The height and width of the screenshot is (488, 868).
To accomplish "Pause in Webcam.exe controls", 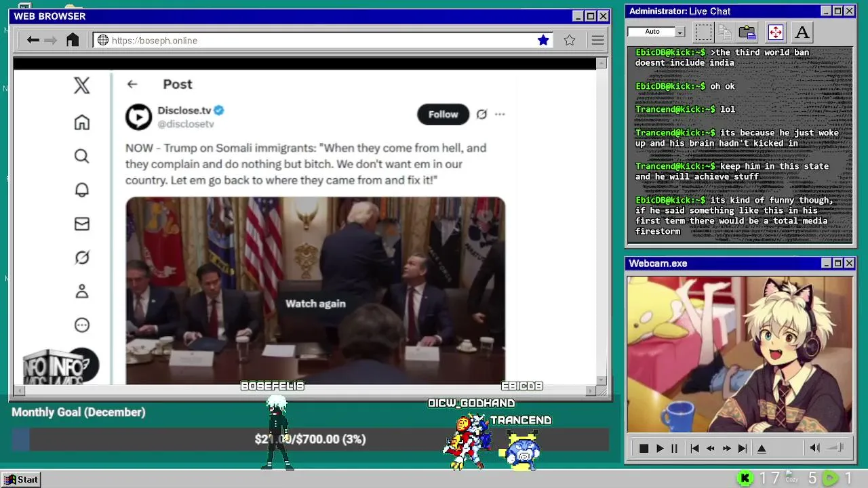I will (x=674, y=448).
